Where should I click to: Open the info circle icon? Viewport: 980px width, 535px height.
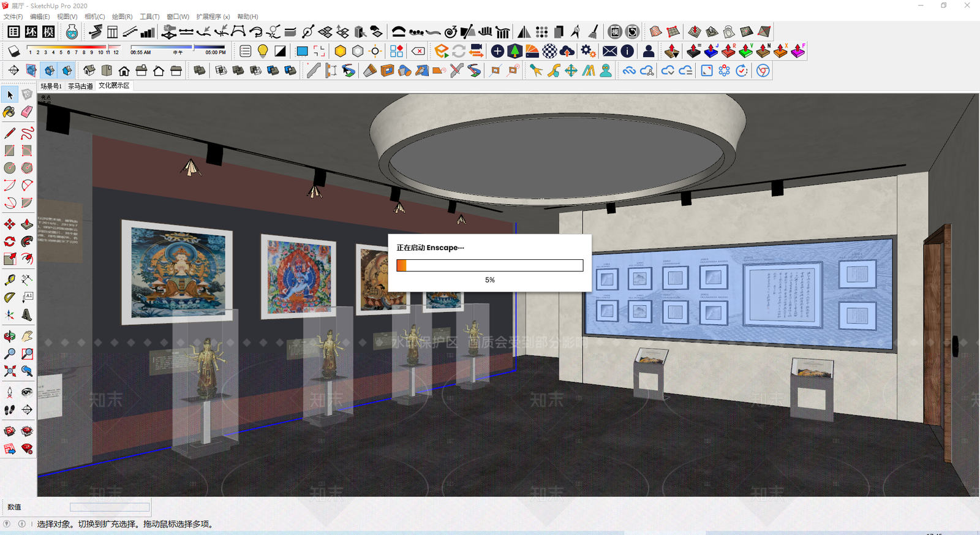click(x=627, y=51)
